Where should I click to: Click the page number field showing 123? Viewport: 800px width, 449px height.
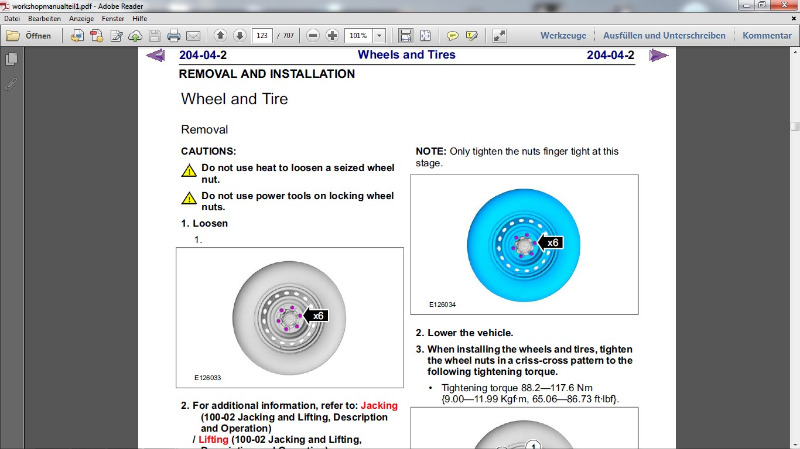pyautogui.click(x=262, y=36)
